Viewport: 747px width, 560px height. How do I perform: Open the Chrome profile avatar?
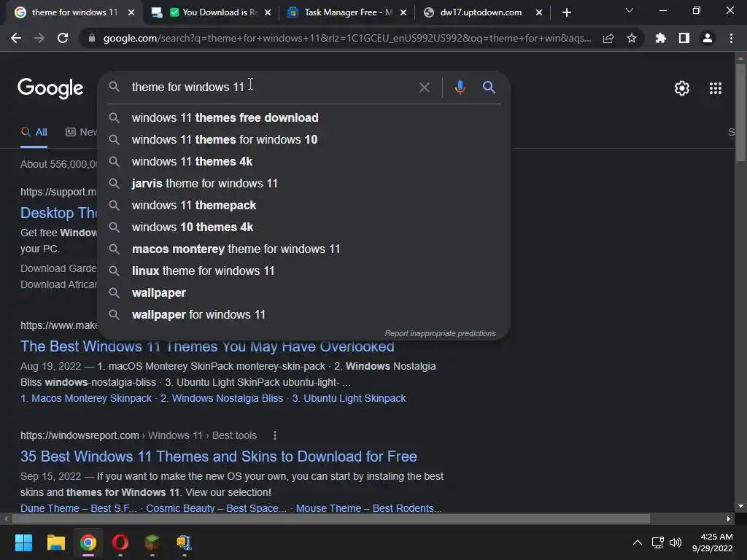pos(708,38)
